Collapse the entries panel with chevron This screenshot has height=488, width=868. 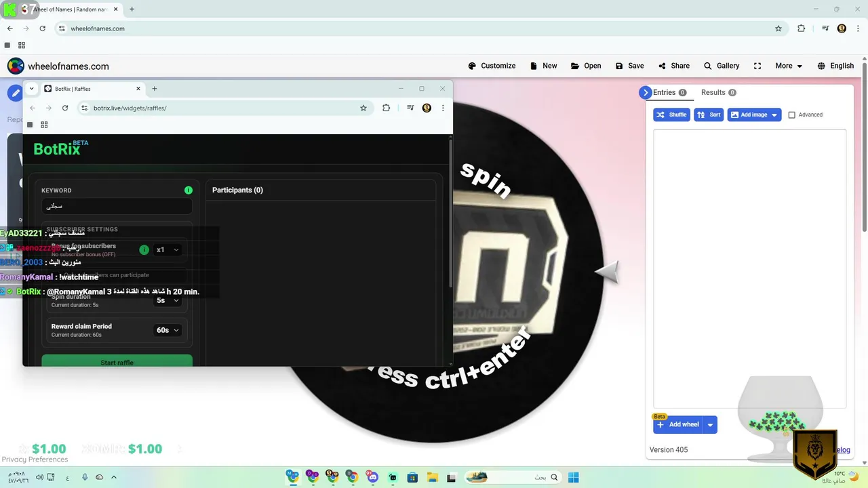click(x=645, y=93)
